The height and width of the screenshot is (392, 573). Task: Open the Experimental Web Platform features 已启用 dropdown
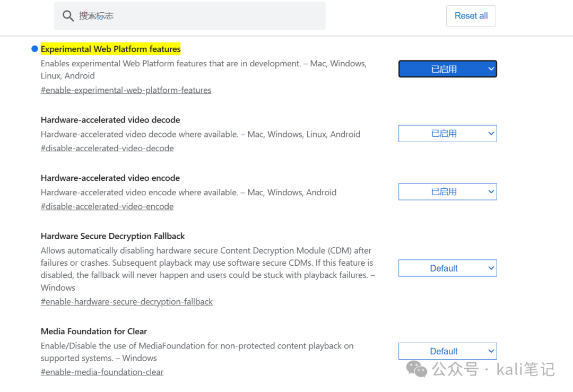point(447,69)
